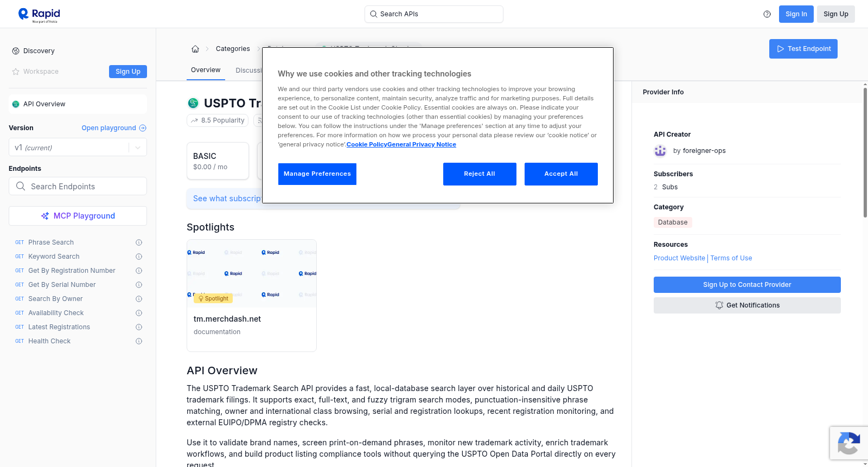Show info for Phrase Search endpoint
This screenshot has width=868, height=467.
(139, 242)
